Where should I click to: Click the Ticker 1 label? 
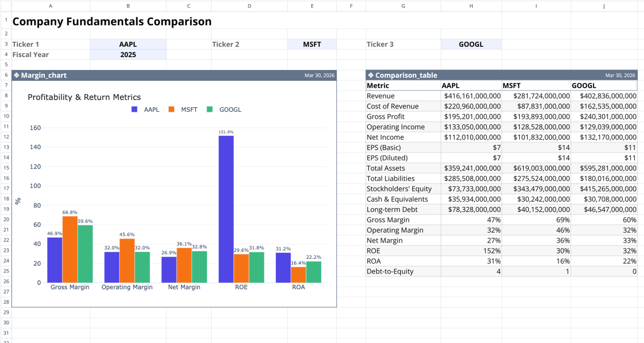(x=26, y=44)
